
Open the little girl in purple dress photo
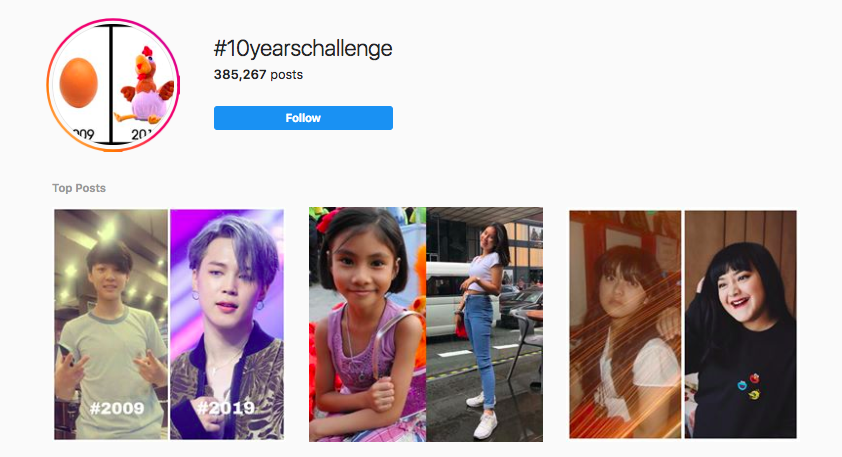(x=367, y=324)
